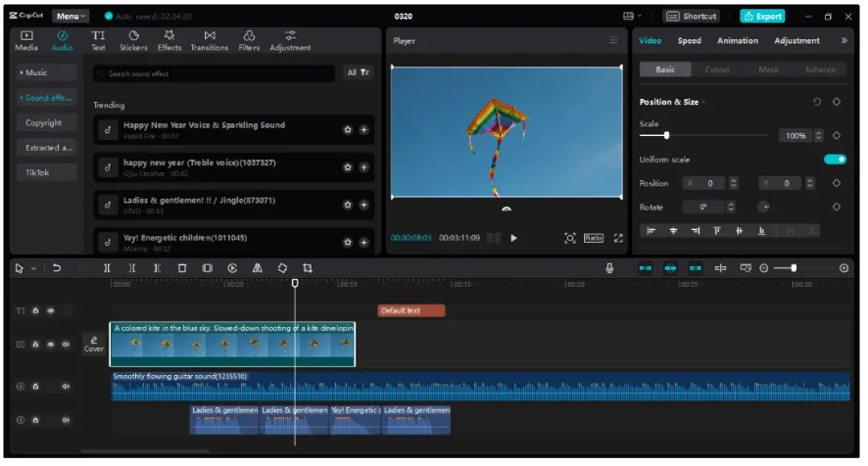Toggle main track magnet
Image resolution: width=868 pixels, height=466 pixels.
coord(646,268)
